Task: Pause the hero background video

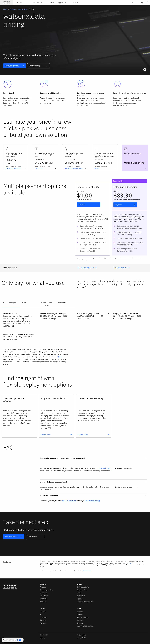Action: [145, 70]
